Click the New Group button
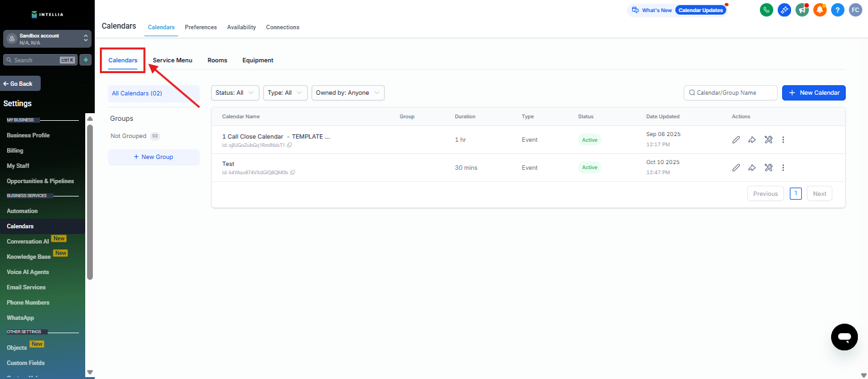The height and width of the screenshot is (379, 868). (x=153, y=157)
